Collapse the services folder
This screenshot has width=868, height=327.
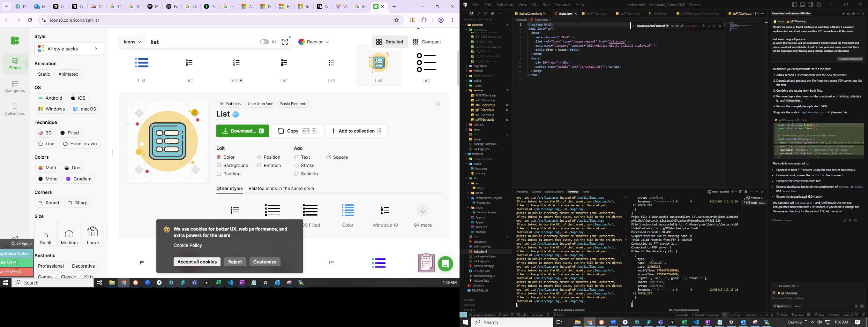point(478,90)
